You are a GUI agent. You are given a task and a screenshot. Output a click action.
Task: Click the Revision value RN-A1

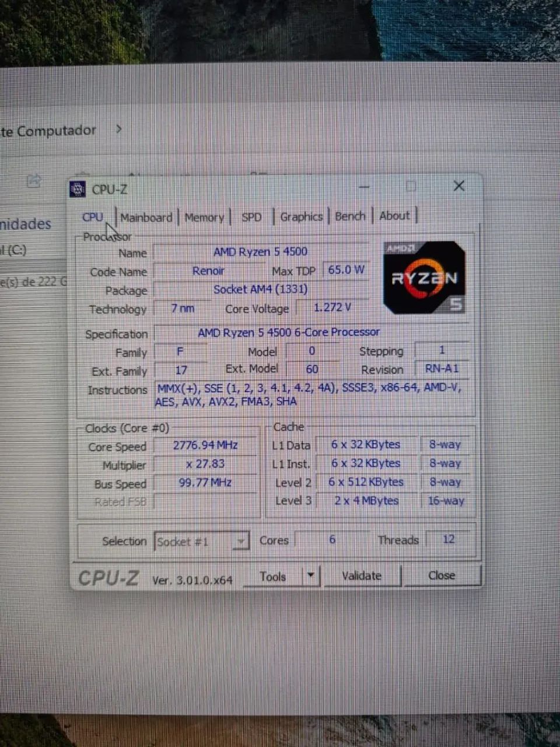442,368
